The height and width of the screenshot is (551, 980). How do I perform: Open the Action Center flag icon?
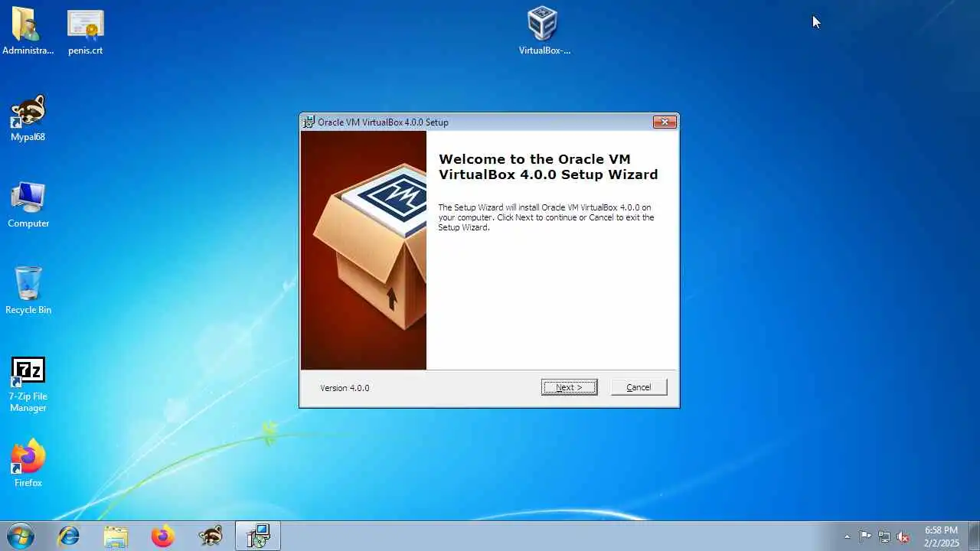(x=865, y=536)
